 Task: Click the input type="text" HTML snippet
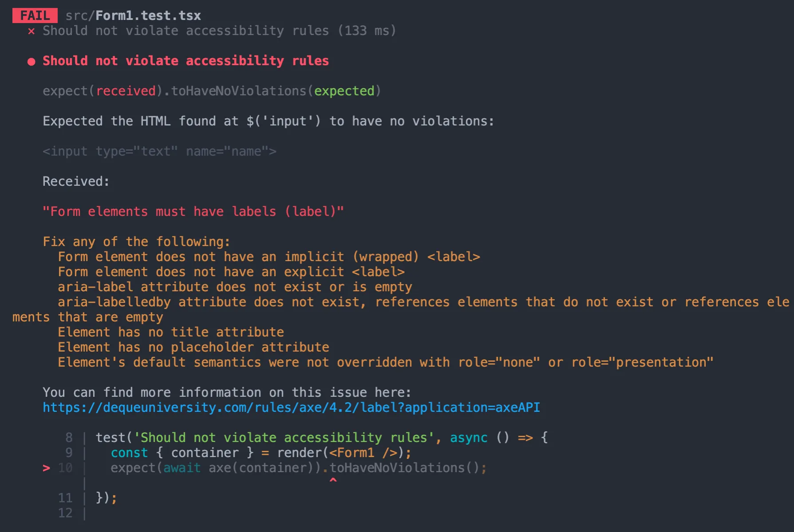[x=159, y=151]
